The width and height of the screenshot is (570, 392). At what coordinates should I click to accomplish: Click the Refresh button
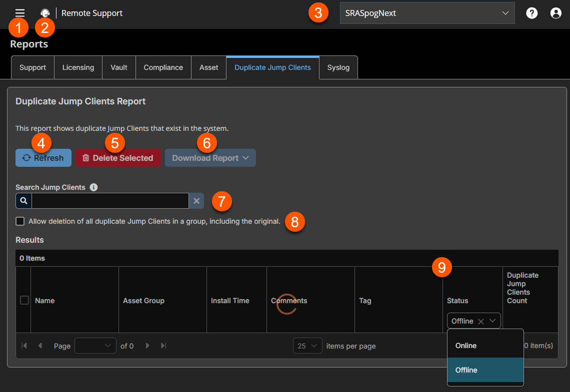pyautogui.click(x=43, y=158)
